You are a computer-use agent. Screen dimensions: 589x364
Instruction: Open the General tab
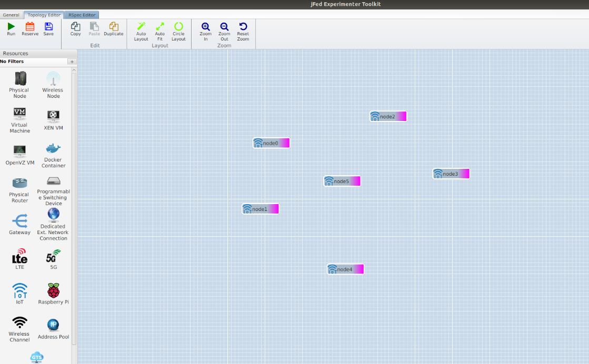(x=11, y=15)
